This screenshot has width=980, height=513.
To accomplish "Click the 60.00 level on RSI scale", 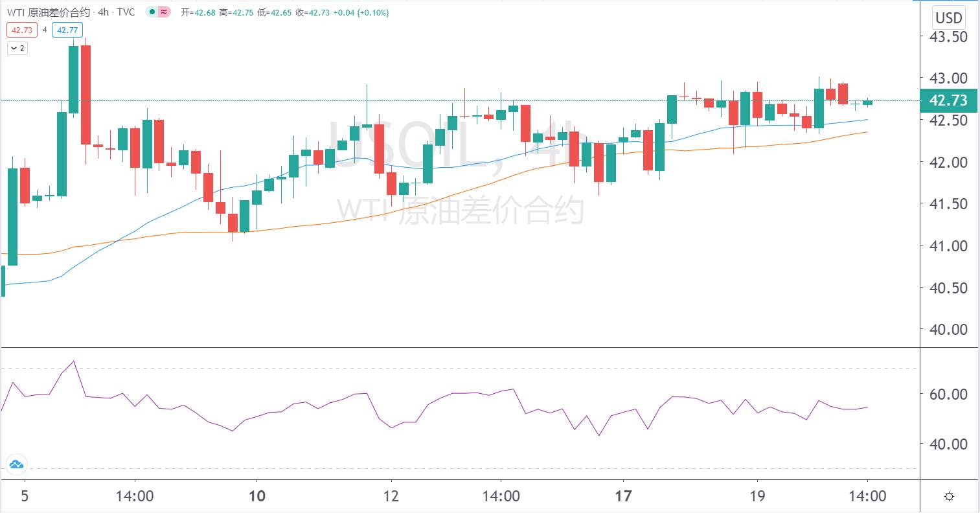I will 948,394.
